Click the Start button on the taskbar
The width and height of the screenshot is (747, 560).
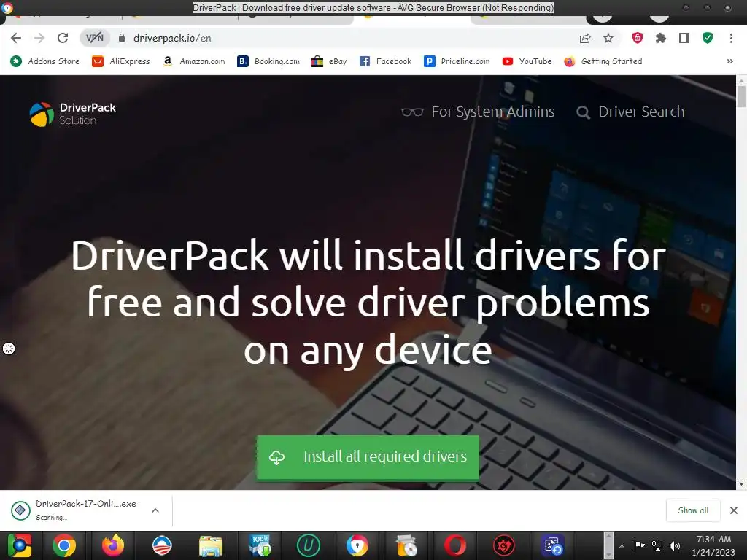[x=19, y=545]
